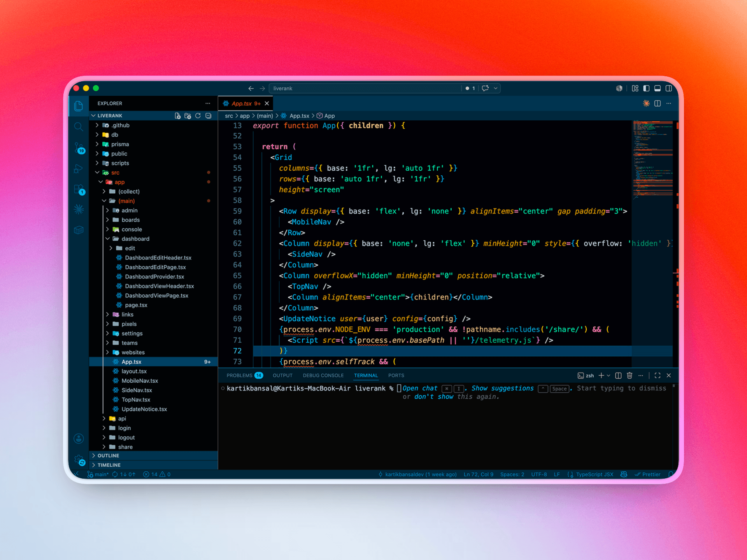Toggle the bottom Panel visibility

pyautogui.click(x=658, y=89)
